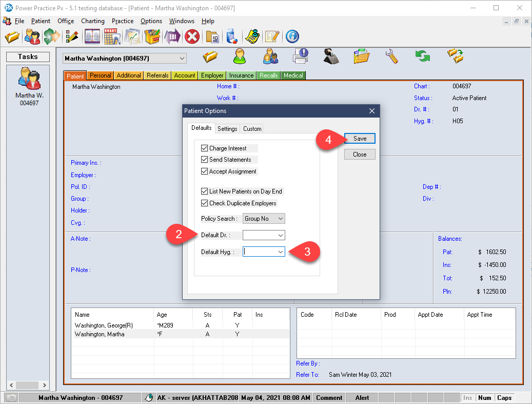Open the Help menu
This screenshot has width=532, height=404.
208,21
